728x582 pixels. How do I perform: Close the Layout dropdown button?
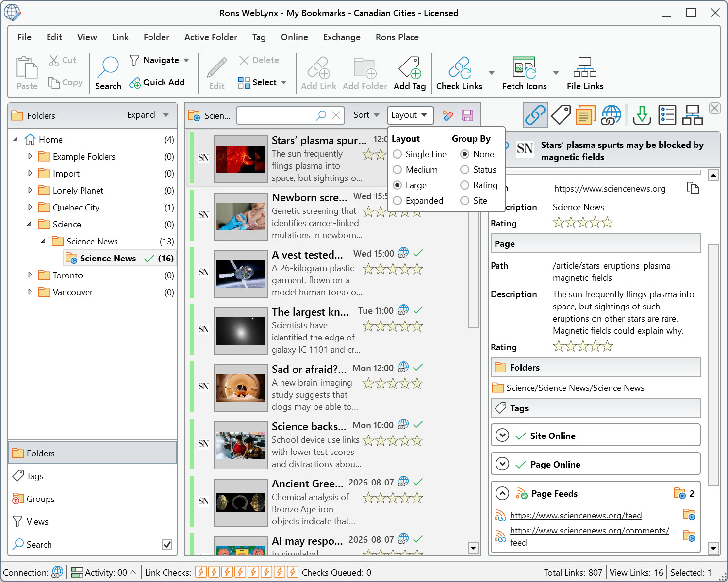[x=410, y=115]
